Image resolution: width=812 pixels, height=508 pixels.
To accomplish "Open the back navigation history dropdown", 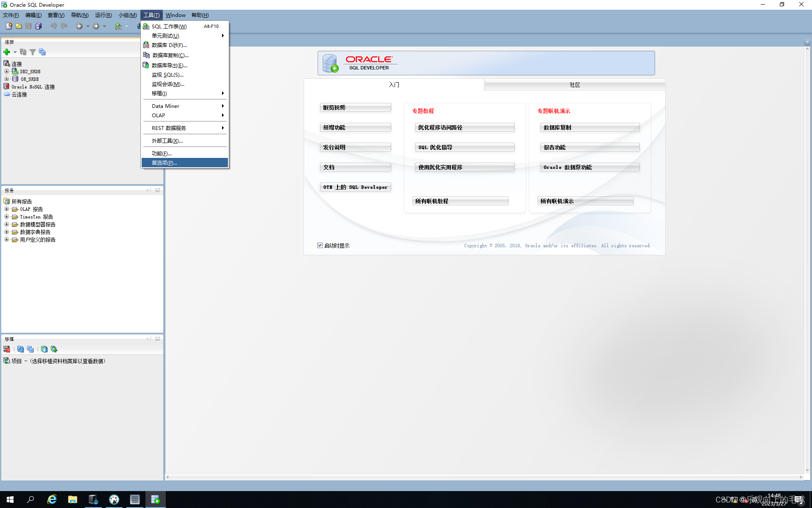I will click(88, 26).
